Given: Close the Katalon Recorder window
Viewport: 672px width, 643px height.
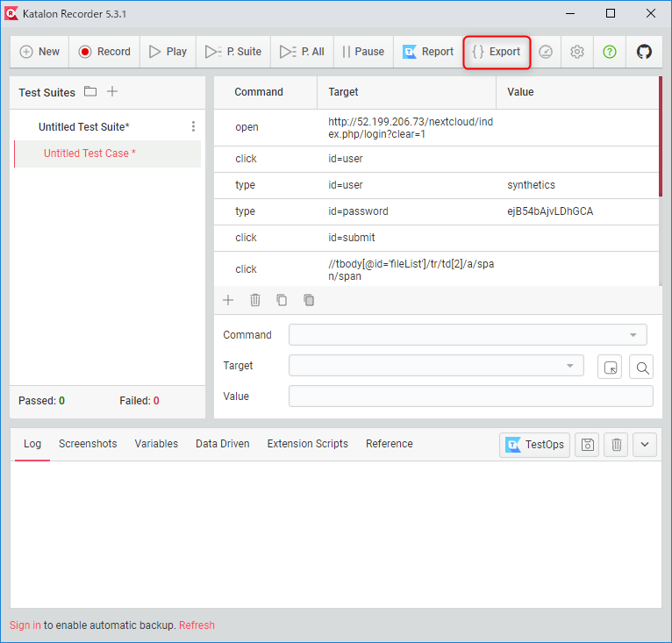Looking at the screenshot, I should 651,14.
